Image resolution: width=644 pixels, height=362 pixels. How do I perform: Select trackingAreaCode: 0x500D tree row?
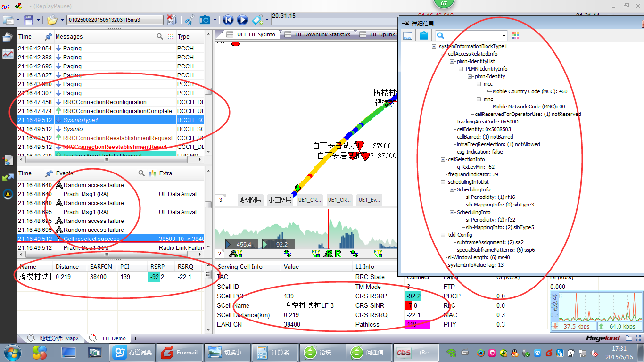tap(487, 122)
